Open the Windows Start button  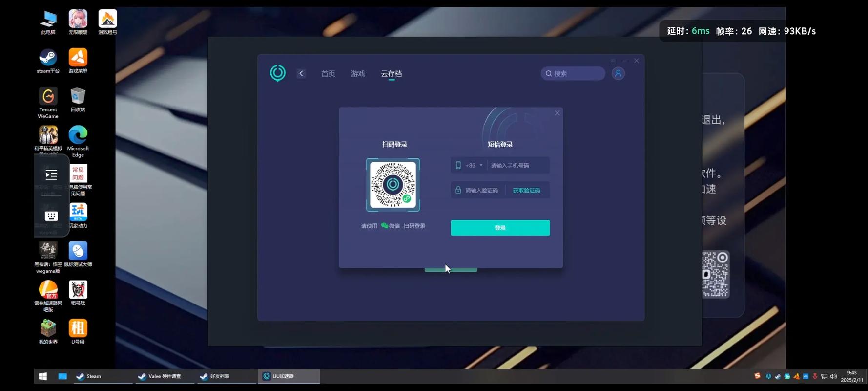click(43, 376)
